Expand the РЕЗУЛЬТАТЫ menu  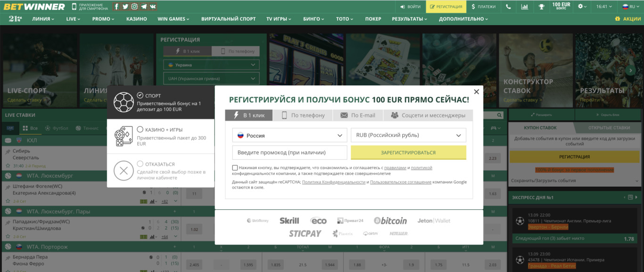410,19
